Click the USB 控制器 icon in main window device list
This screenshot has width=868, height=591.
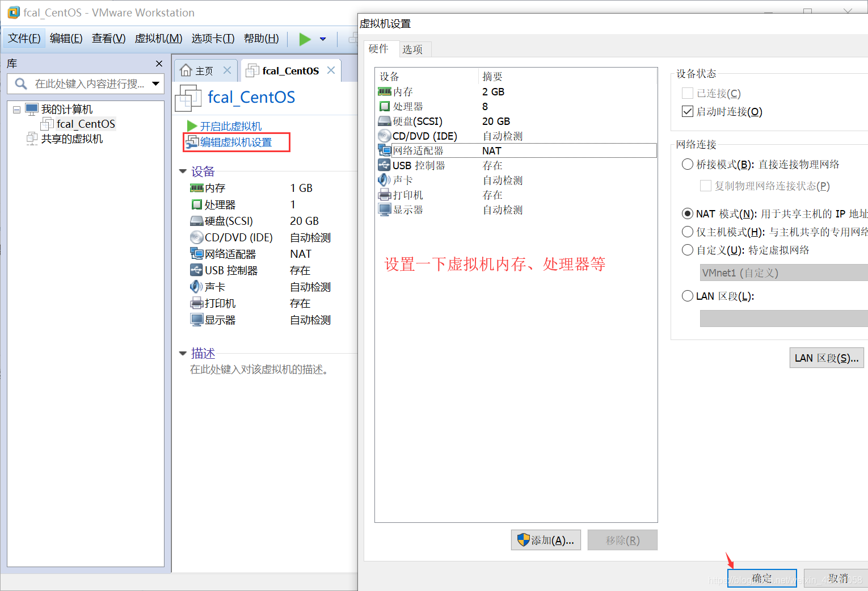pyautogui.click(x=197, y=270)
